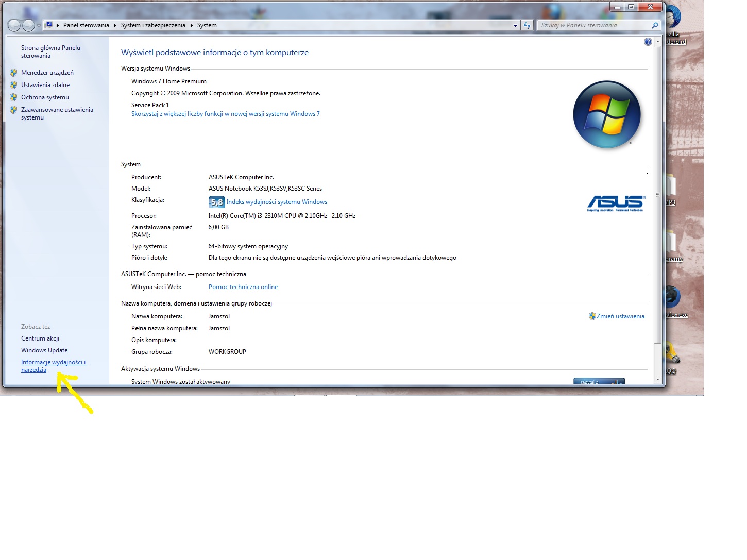Open recent pages dropdown next to Forward
Image resolution: width=747 pixels, height=560 pixels.
(x=39, y=26)
